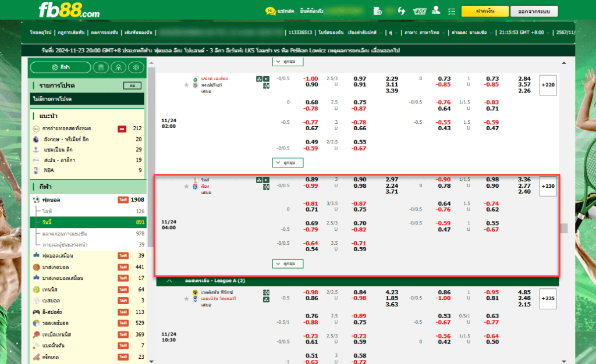
Task: Click the odds value 3.36 in Reims row
Action: (524, 180)
